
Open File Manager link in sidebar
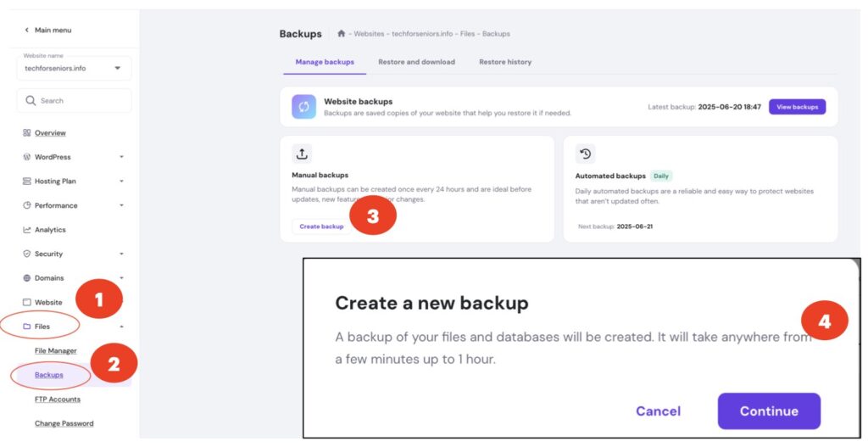click(56, 350)
